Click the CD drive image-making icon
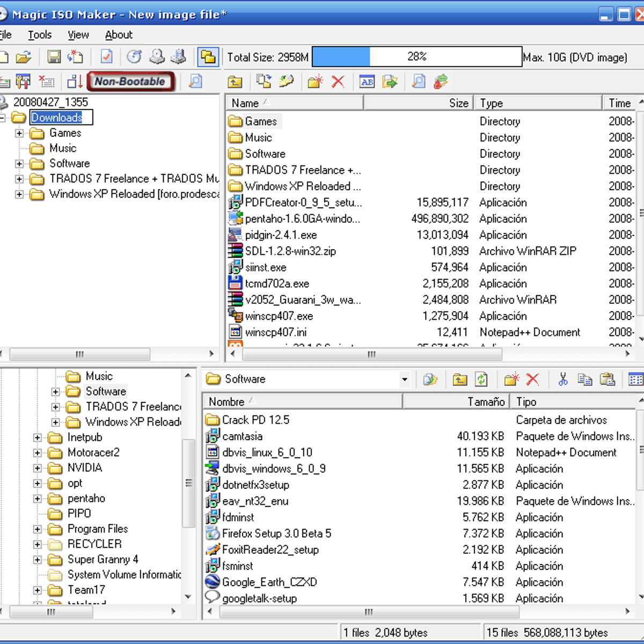Image resolution: width=644 pixels, height=644 pixels. point(157,57)
